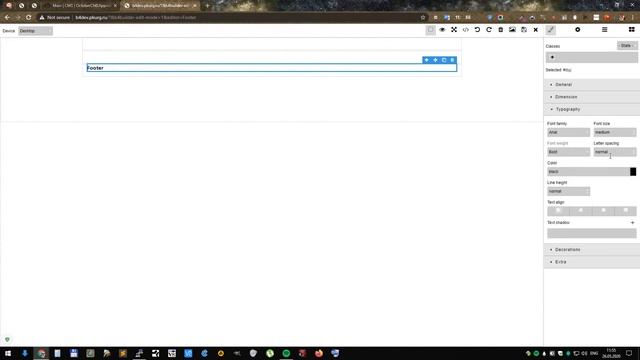
Task: Delete the Footer component via badge trash icon
Action: [x=452, y=60]
